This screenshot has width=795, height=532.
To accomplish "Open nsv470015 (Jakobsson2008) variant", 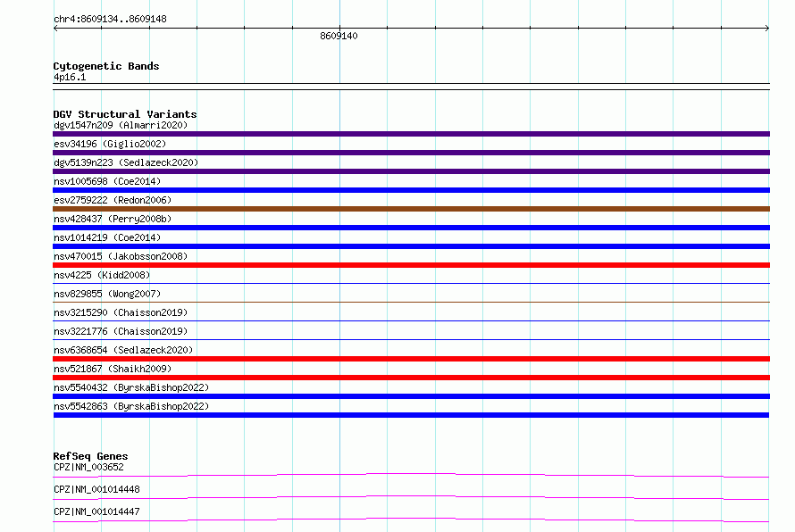I will [x=121, y=256].
